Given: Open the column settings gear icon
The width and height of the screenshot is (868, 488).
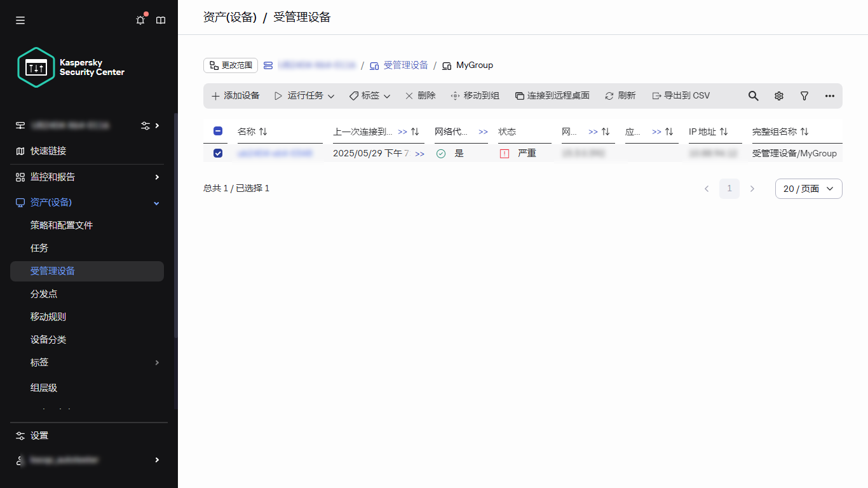Looking at the screenshot, I should (778, 95).
